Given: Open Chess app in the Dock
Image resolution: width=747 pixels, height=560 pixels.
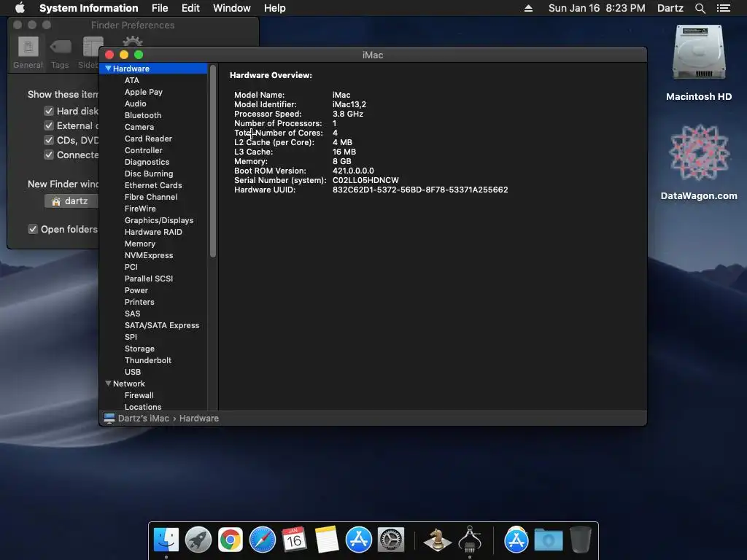Looking at the screenshot, I should 438,540.
